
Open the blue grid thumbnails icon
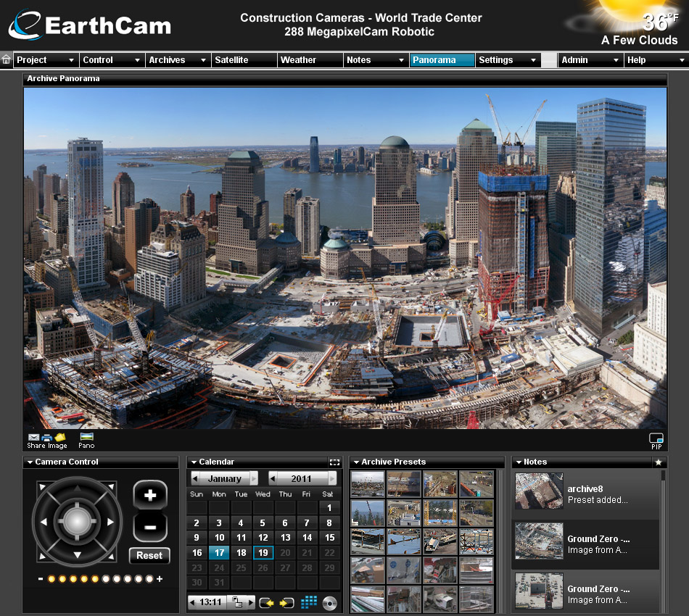309,602
